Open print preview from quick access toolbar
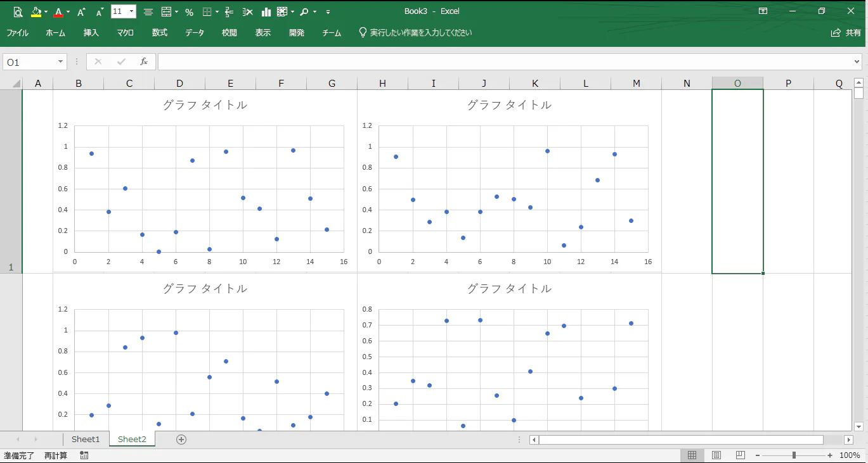The height and width of the screenshot is (463, 868). click(18, 11)
